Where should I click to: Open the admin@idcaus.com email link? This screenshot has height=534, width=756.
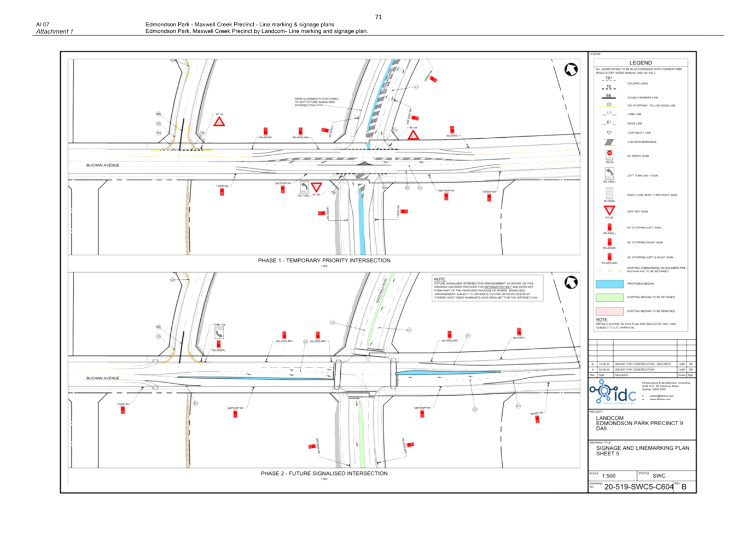coord(661,396)
